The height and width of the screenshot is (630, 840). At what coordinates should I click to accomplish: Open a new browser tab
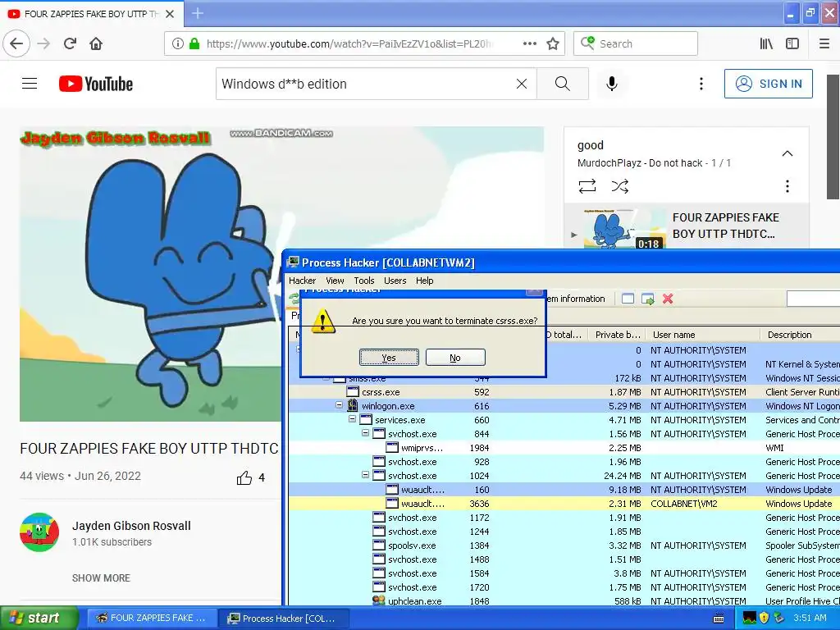pos(198,13)
